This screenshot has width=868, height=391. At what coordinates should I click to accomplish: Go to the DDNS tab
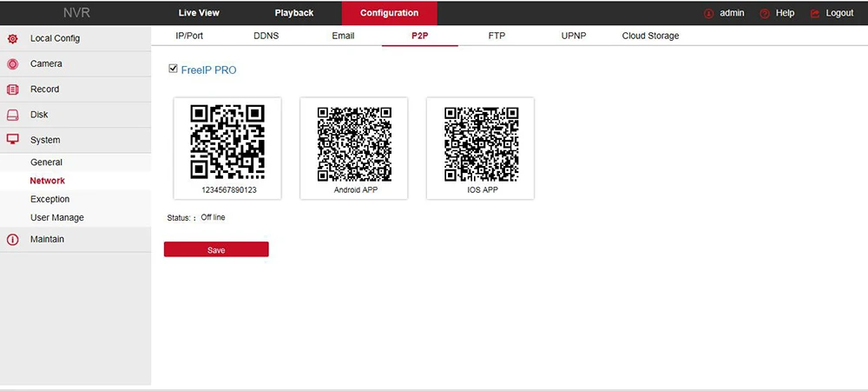click(x=266, y=36)
